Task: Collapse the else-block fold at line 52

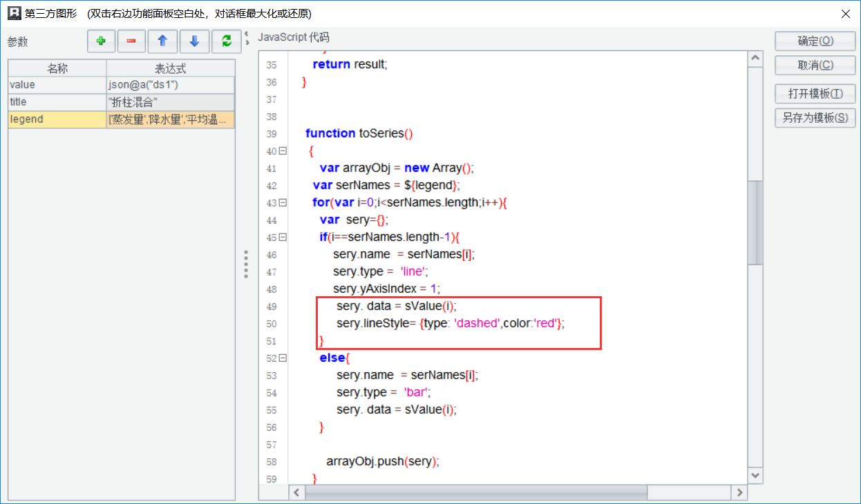Action: (283, 358)
